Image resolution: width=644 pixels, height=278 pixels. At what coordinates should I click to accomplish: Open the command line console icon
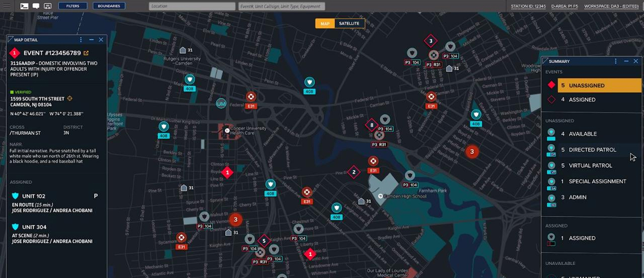(24, 6)
